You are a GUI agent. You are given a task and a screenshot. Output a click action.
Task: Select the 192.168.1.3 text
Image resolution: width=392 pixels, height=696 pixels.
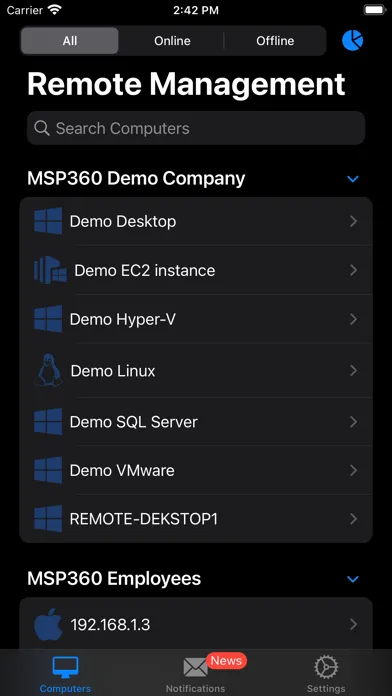coord(111,625)
